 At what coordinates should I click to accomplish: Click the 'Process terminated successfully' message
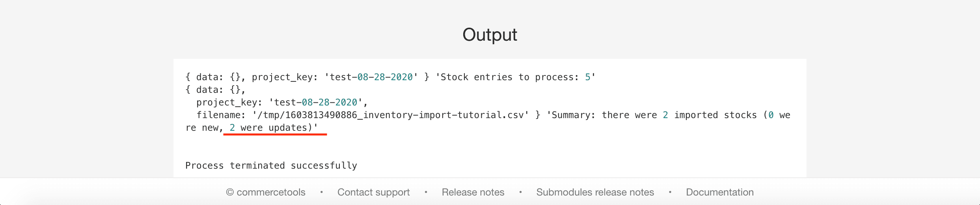pos(271,166)
